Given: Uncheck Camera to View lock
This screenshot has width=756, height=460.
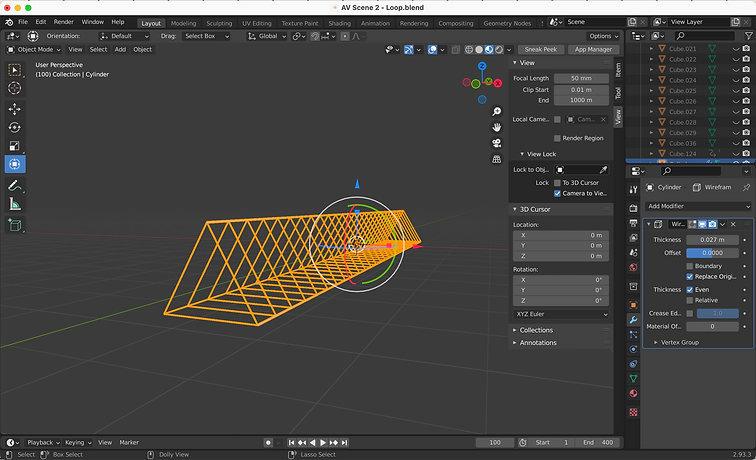Looking at the screenshot, I should point(557,193).
